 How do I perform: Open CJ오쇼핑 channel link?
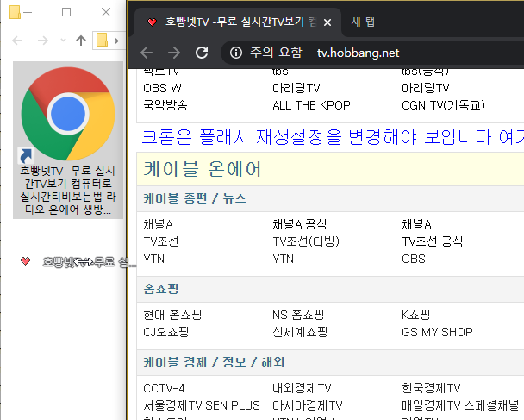[166, 332]
